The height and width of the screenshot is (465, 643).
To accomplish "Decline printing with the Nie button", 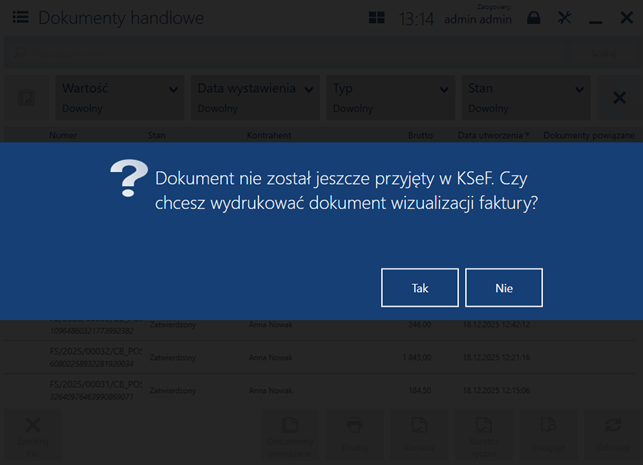I will pos(504,287).
